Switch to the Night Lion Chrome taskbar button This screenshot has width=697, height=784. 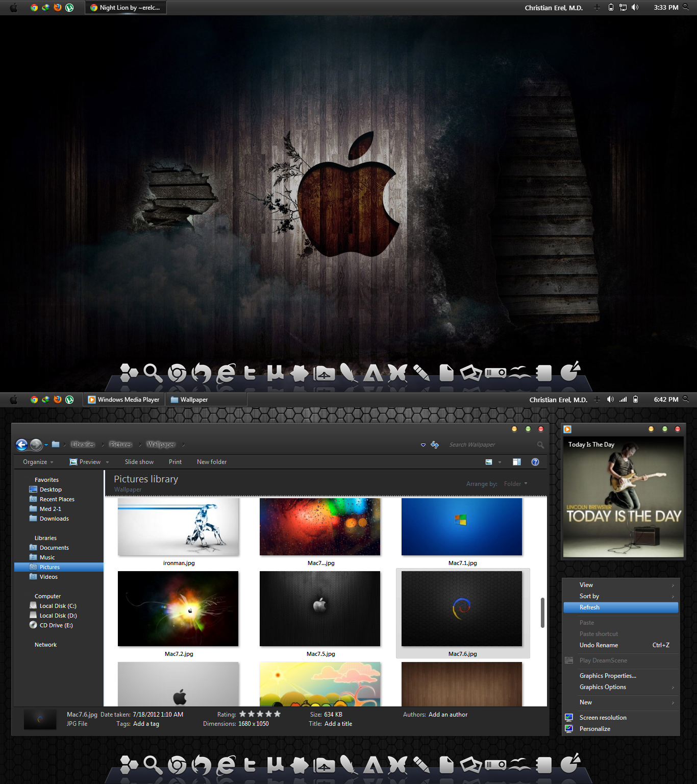coord(126,8)
